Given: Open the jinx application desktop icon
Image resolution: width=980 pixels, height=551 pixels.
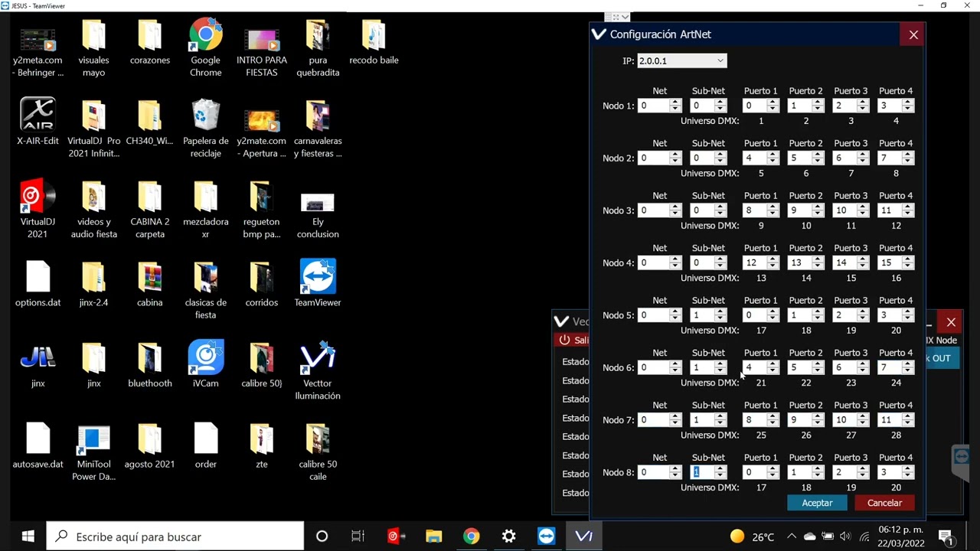Looking at the screenshot, I should pos(38,364).
